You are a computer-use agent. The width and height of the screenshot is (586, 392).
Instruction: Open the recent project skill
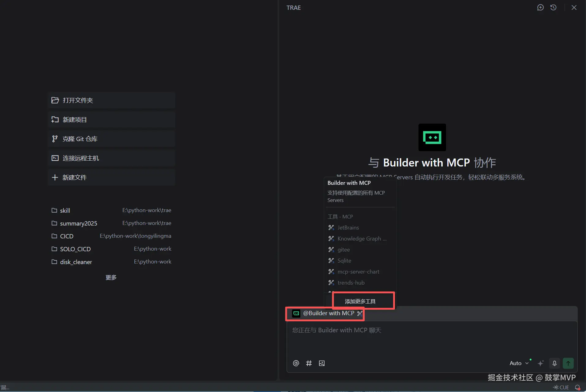(111, 211)
